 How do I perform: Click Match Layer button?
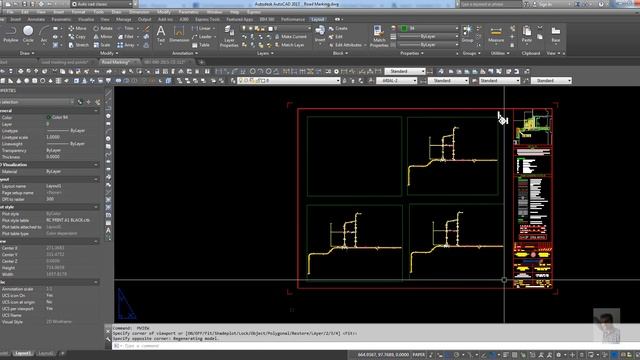pyautogui.click(x=289, y=45)
